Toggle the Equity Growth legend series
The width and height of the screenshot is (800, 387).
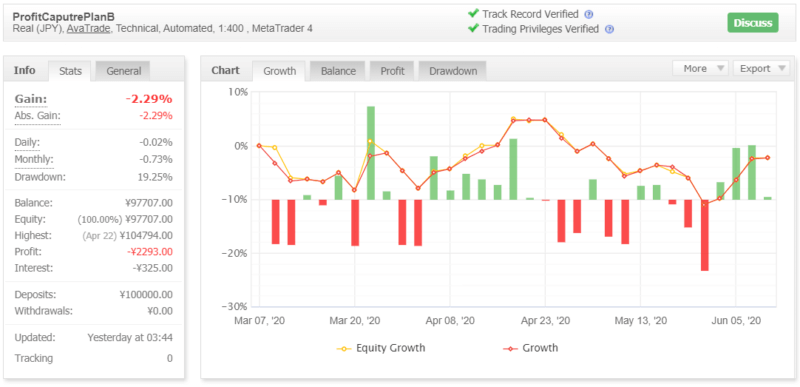[381, 348]
